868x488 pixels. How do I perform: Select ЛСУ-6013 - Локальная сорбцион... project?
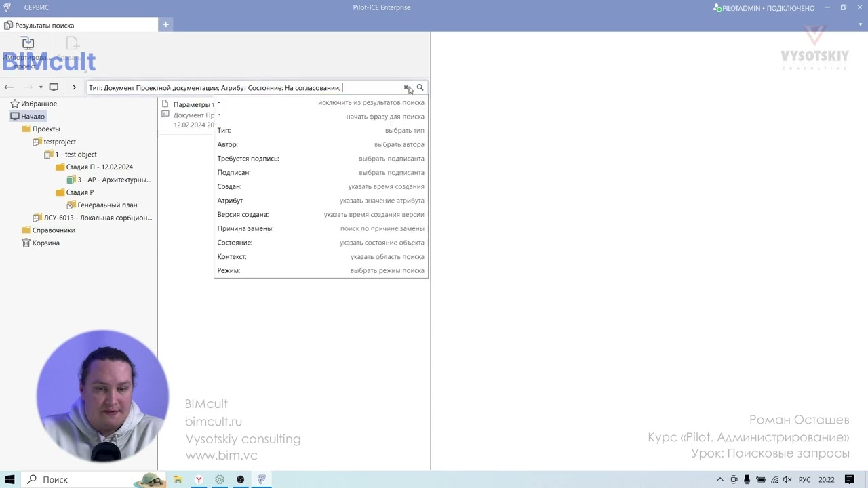98,218
